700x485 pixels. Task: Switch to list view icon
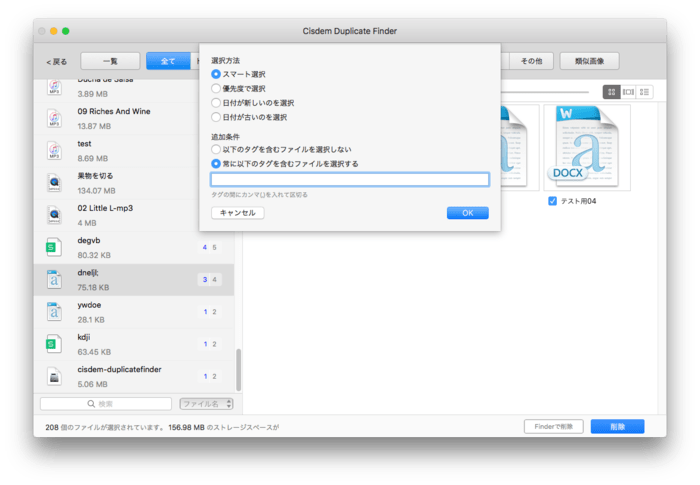point(645,92)
